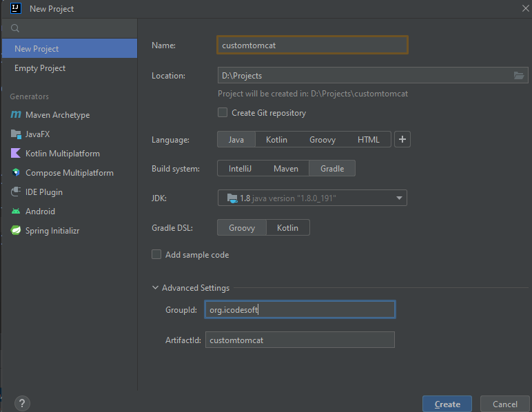Collapse the Advanced Settings section
Viewport: 532px width, 412px height.
(155, 288)
